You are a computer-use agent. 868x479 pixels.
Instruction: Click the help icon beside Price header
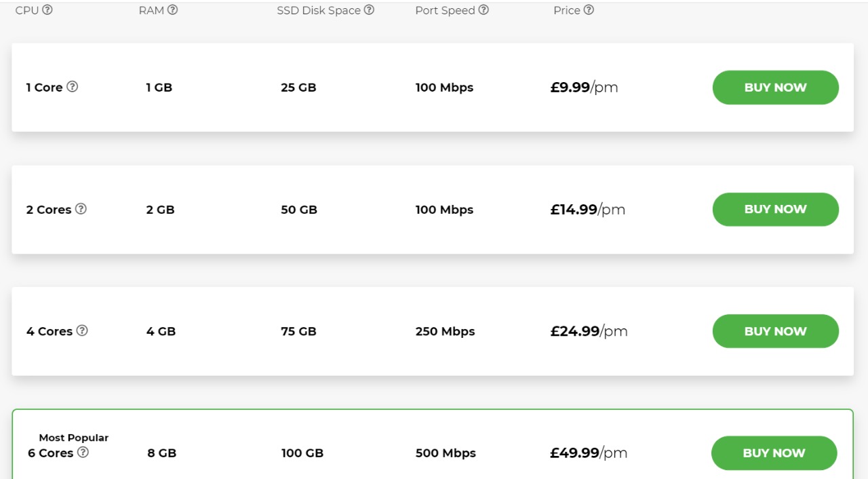(x=589, y=10)
